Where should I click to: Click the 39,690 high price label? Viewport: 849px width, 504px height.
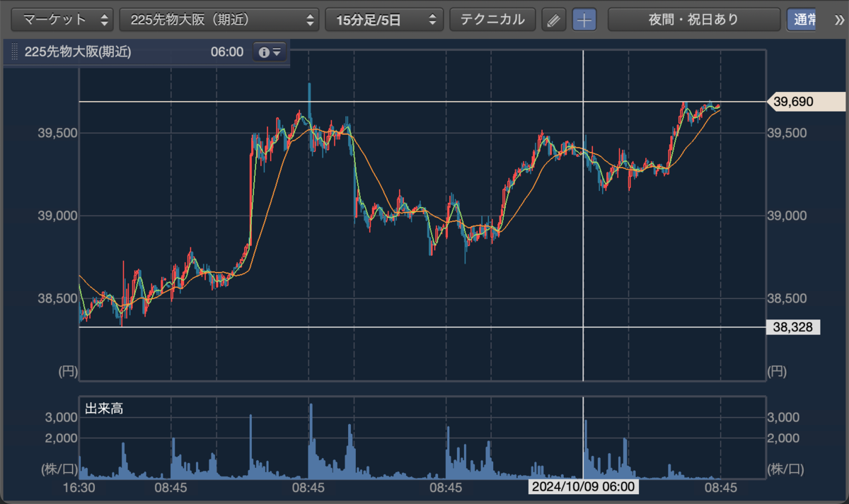pos(806,102)
